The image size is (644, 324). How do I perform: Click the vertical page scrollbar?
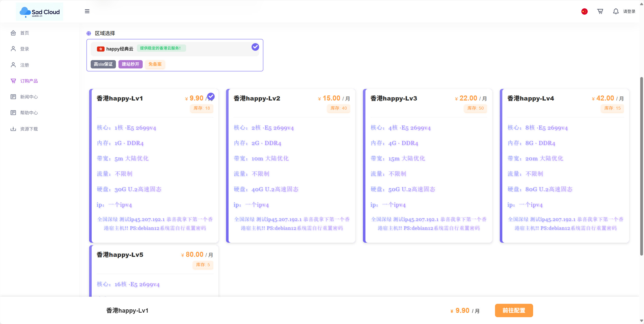tap(641, 167)
